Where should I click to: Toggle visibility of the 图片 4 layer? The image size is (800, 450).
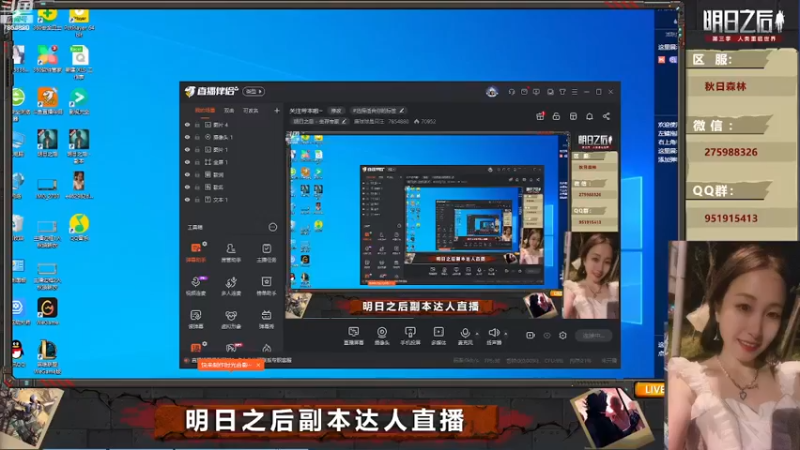click(x=187, y=124)
